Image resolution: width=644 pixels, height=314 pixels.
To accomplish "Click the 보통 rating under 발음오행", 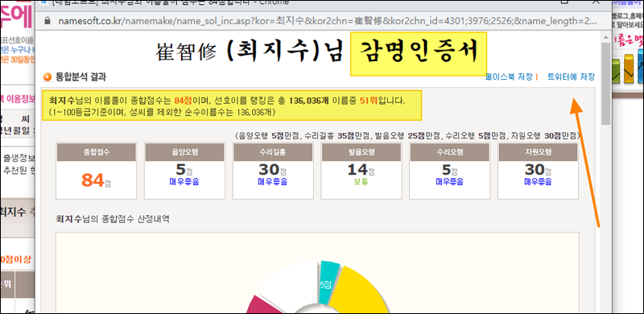I will [361, 182].
